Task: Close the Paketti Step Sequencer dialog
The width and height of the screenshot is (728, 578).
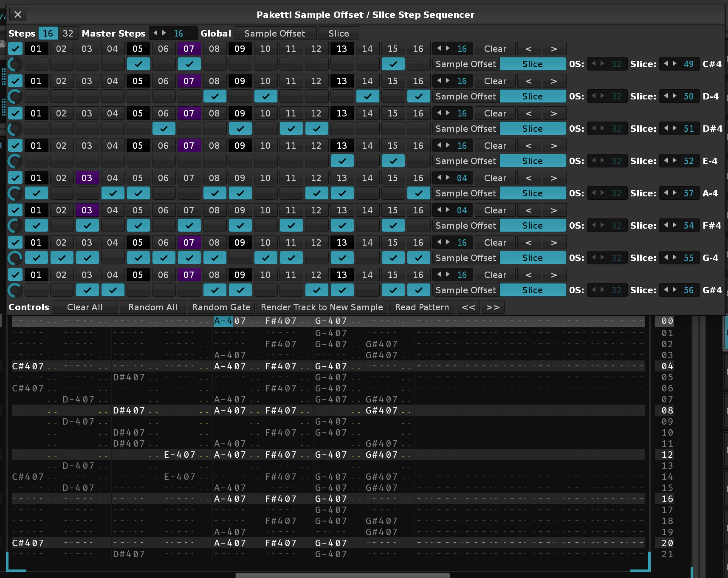Action: pyautogui.click(x=18, y=15)
